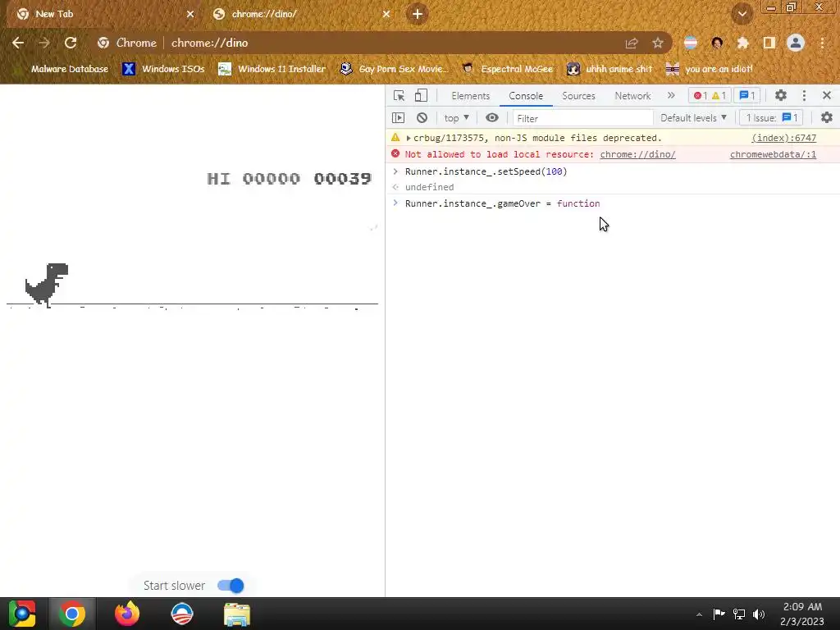Click the browser Back arrow
Image resolution: width=840 pixels, height=630 pixels.
(18, 43)
